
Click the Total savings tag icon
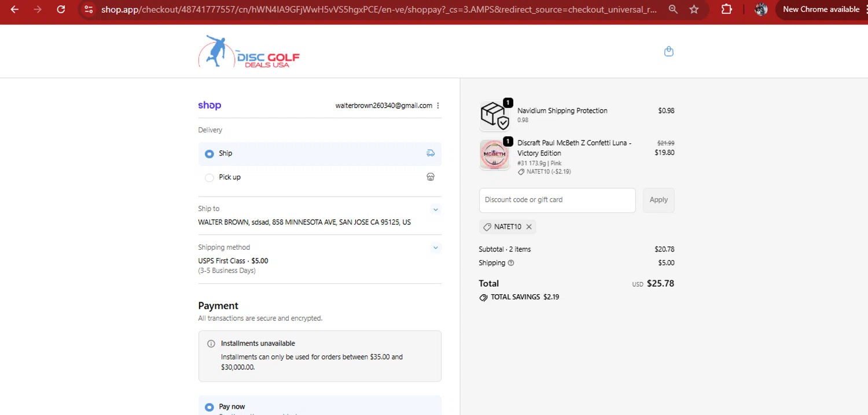(x=483, y=298)
